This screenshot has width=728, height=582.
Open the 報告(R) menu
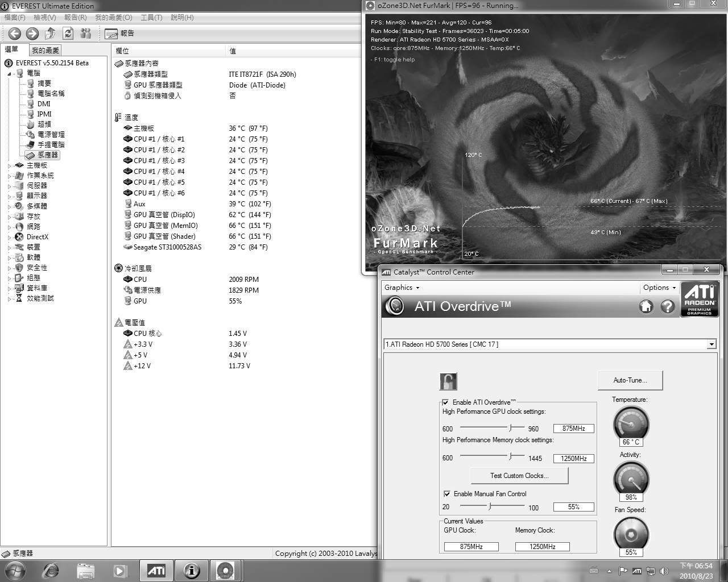[76, 18]
